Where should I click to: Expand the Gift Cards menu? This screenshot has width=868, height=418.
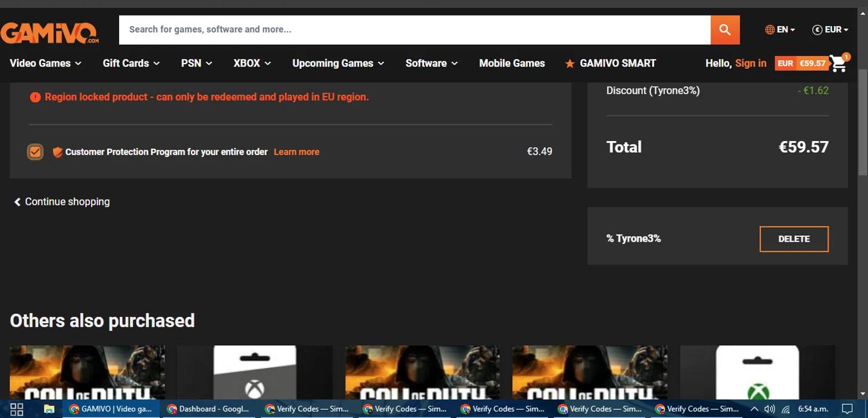[131, 64]
